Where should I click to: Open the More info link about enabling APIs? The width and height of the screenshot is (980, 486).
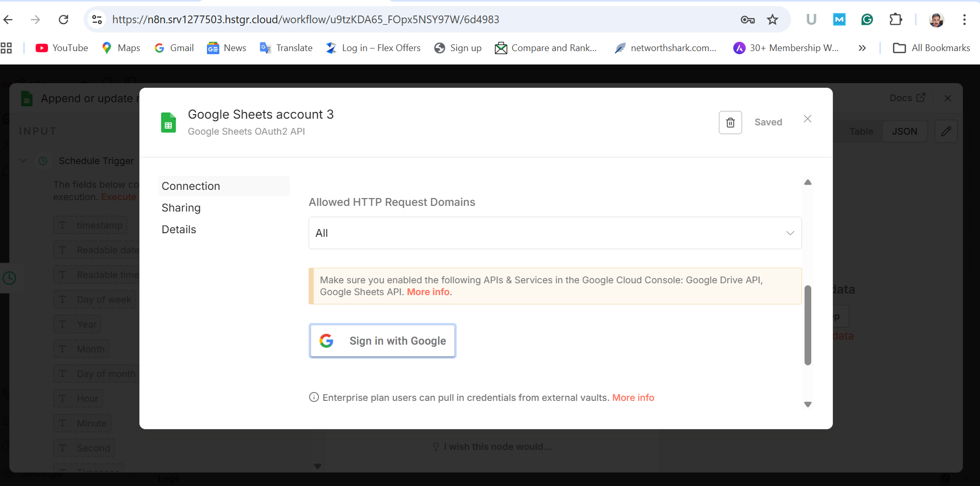(x=428, y=292)
